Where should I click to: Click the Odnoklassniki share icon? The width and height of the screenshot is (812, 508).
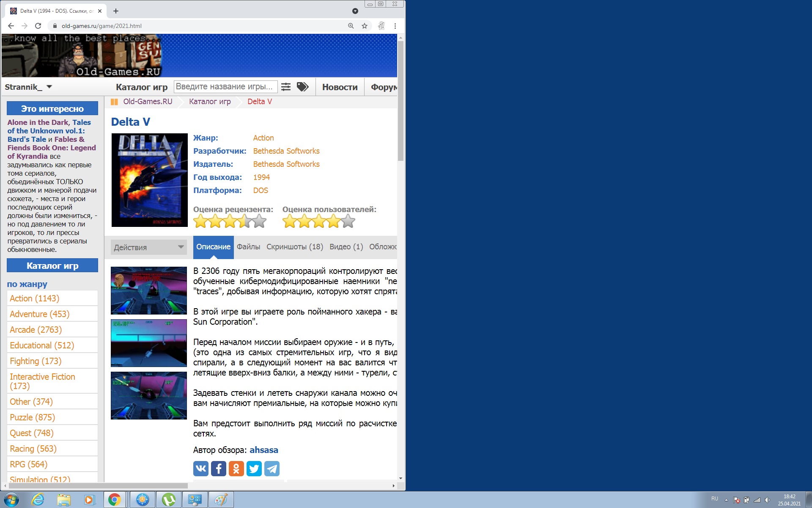pos(236,469)
